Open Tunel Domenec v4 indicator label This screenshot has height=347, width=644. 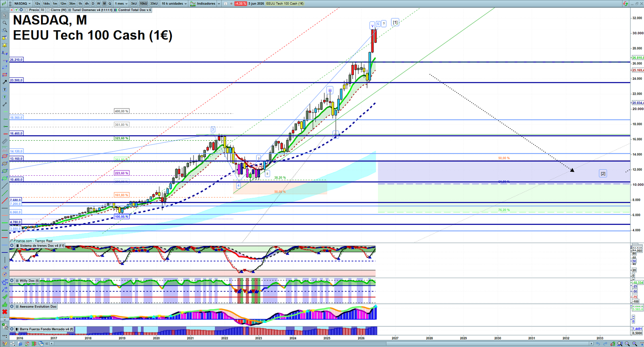click(92, 10)
